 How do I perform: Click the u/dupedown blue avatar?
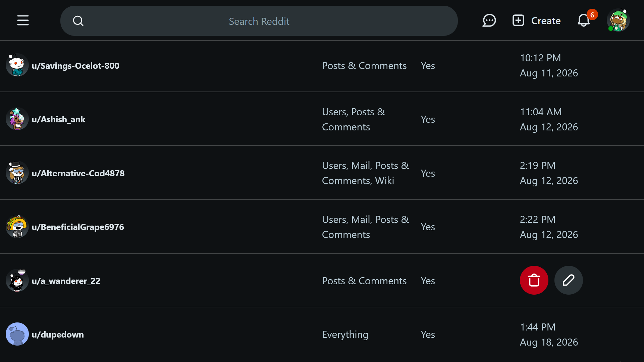coord(17,334)
